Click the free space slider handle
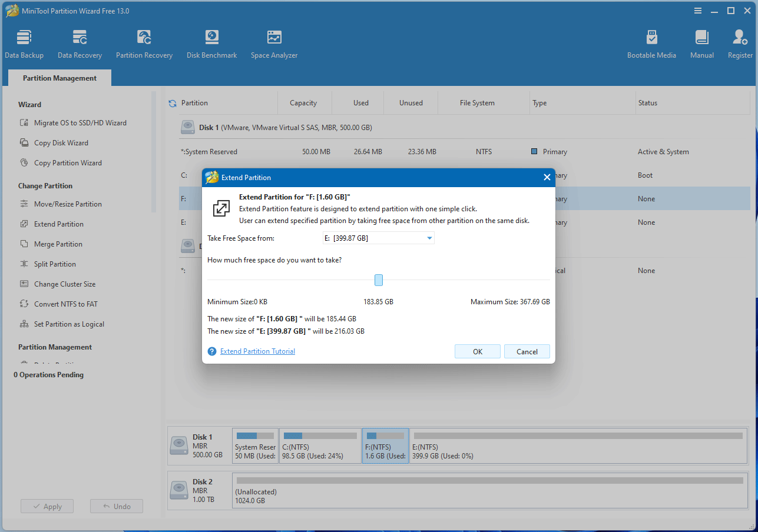The image size is (758, 532). pyautogui.click(x=379, y=280)
